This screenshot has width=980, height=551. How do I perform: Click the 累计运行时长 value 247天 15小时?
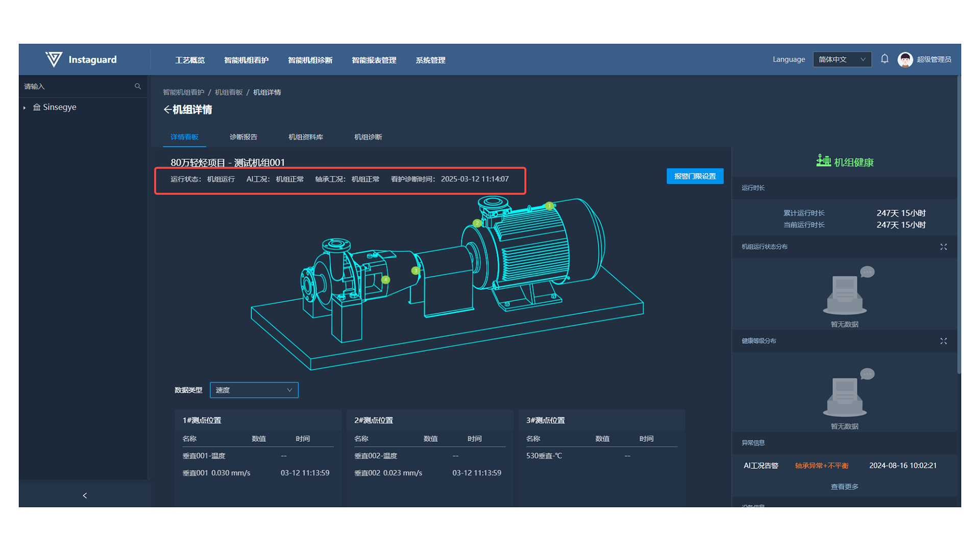coord(901,213)
